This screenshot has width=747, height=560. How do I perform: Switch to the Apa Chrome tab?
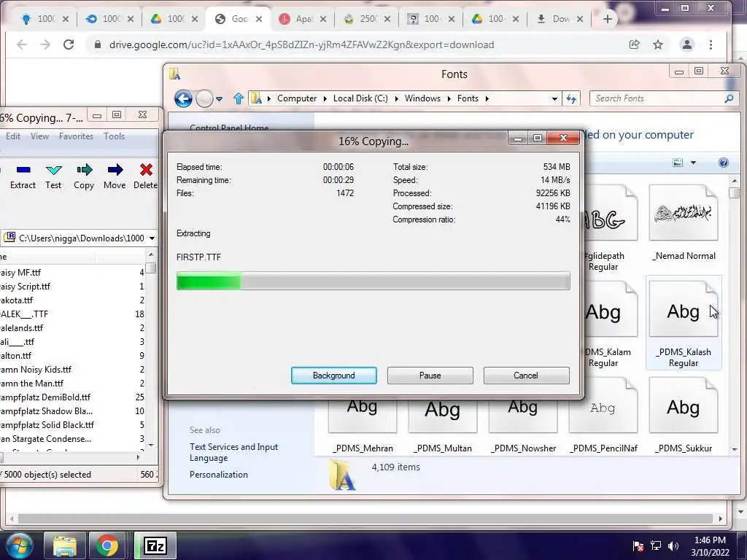[x=303, y=19]
